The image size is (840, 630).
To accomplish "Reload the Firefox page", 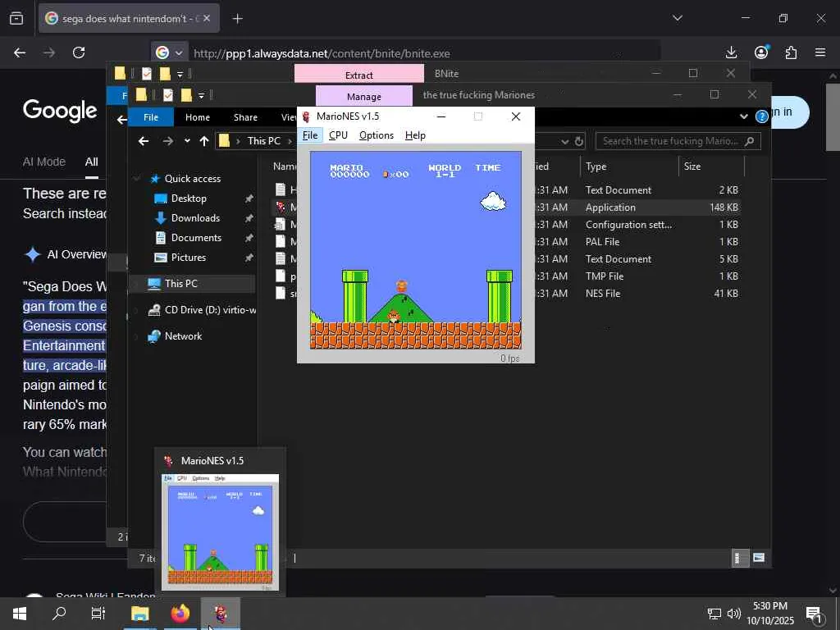I will [x=79, y=52].
